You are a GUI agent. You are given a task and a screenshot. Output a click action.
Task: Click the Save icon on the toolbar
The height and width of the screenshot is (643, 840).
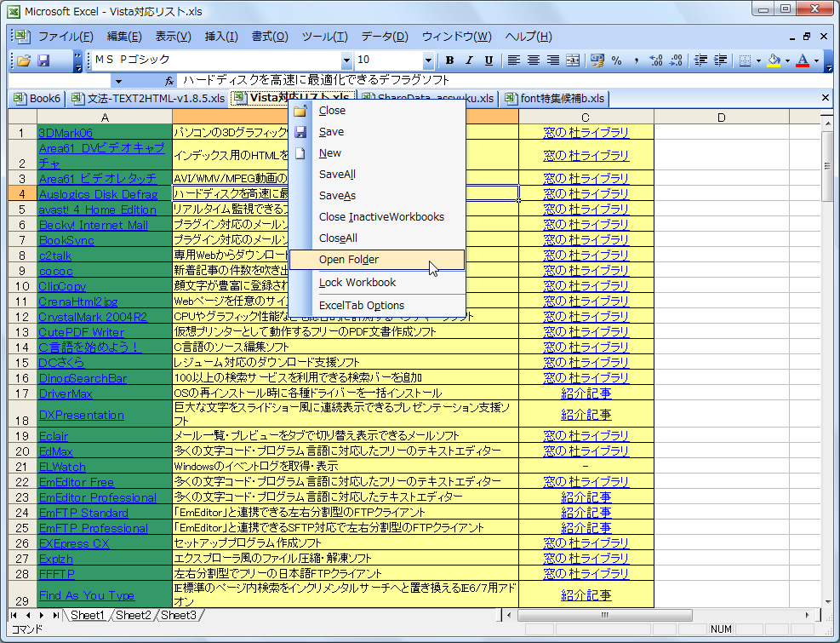click(44, 60)
